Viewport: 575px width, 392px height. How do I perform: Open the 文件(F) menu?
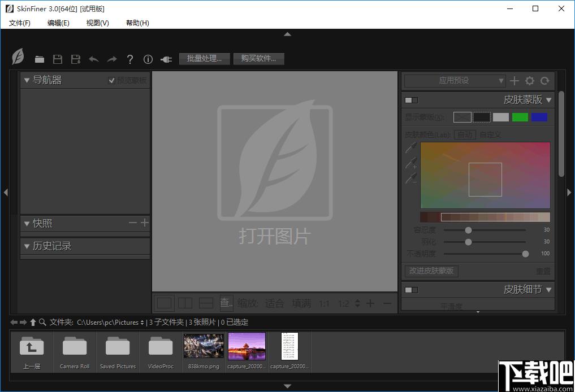20,23
